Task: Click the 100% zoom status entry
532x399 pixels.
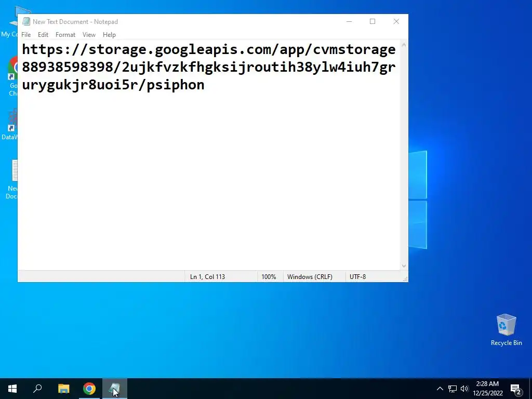Action: pos(269,277)
